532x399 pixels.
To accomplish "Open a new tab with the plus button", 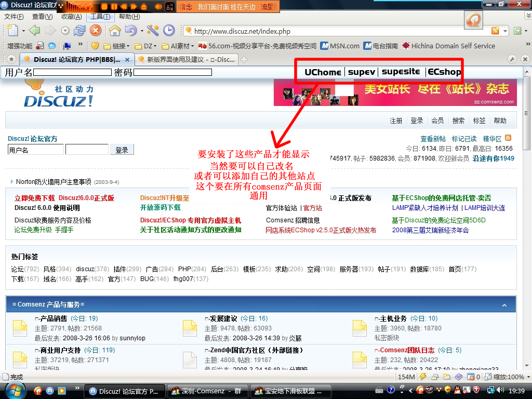I will [x=244, y=60].
